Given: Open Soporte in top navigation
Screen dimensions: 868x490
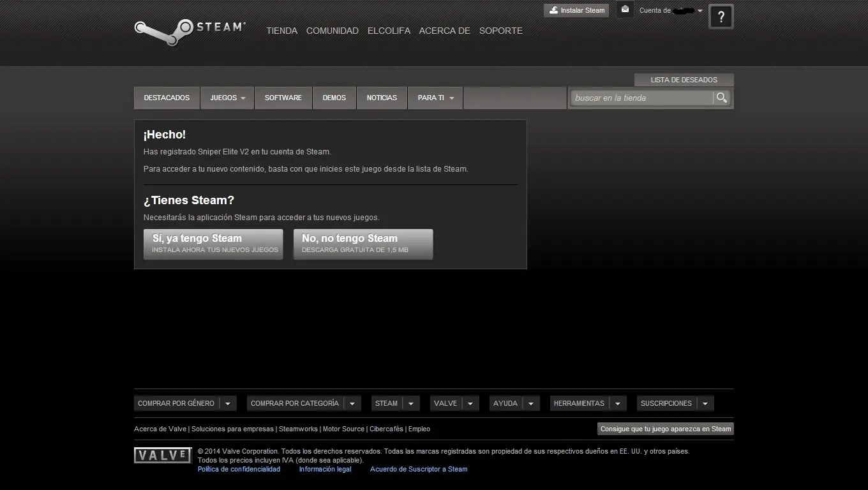Looking at the screenshot, I should pos(501,31).
